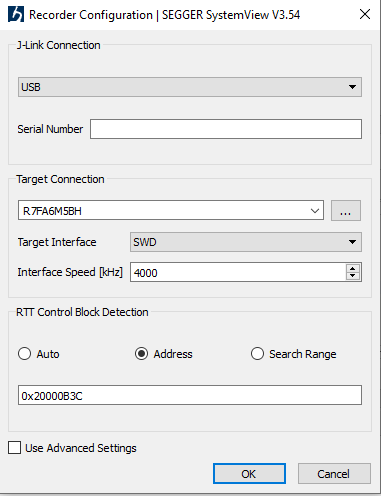Click the Serial Number input field
Screen dimensions: 381x496
pyautogui.click(x=226, y=129)
